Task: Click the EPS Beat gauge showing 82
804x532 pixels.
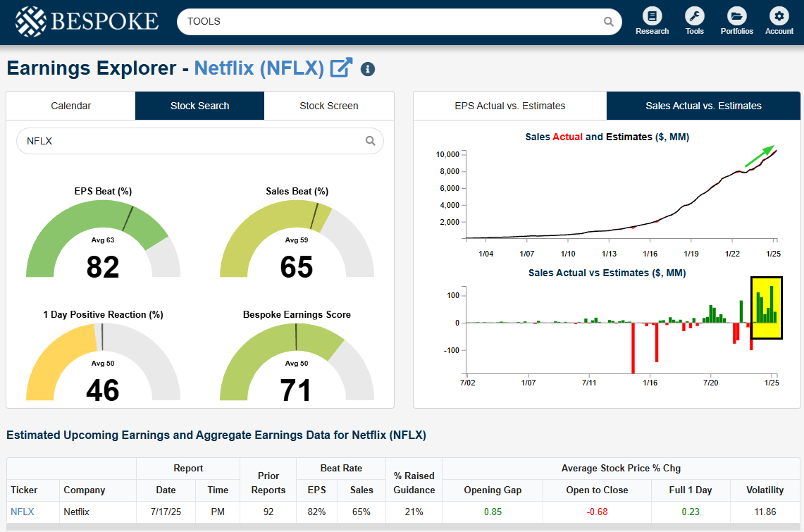Action: pos(103,240)
